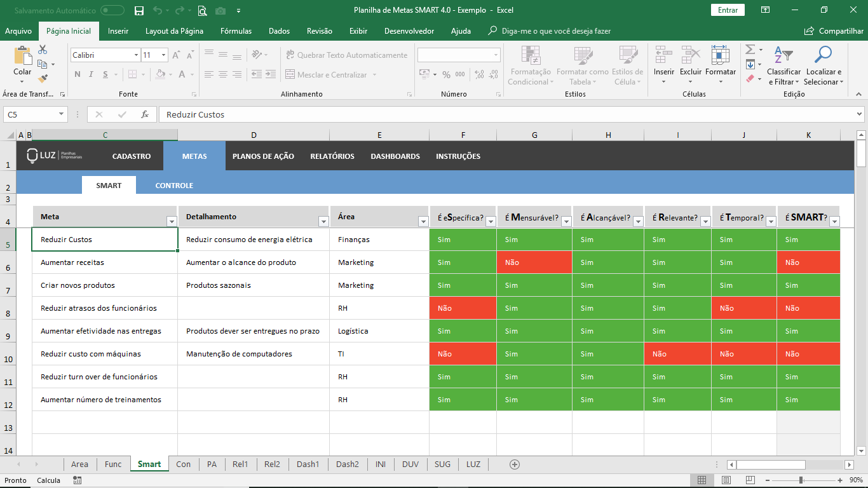Switch to Page Layout view in status bar
This screenshot has width=868, height=488.
pyautogui.click(x=726, y=480)
